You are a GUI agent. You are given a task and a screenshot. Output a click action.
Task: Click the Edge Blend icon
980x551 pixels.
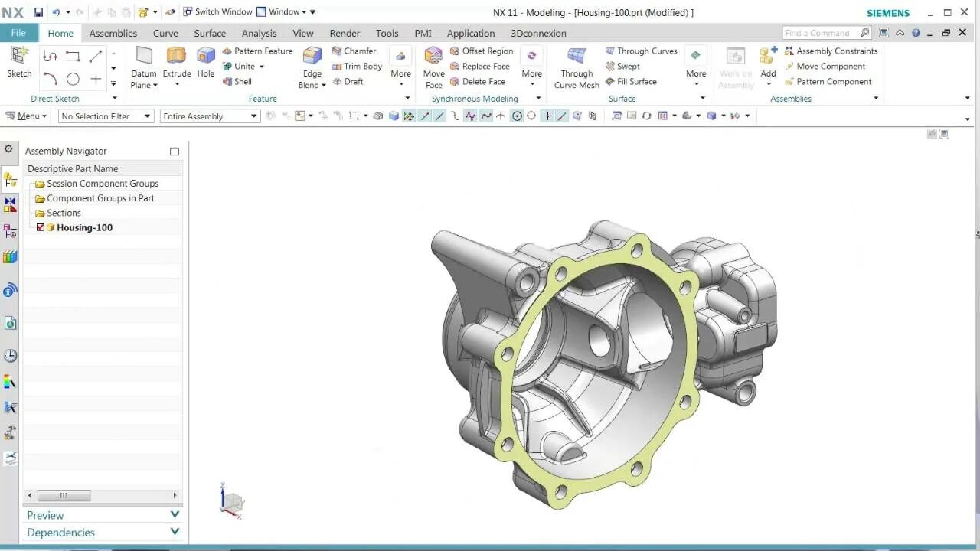coord(312,57)
